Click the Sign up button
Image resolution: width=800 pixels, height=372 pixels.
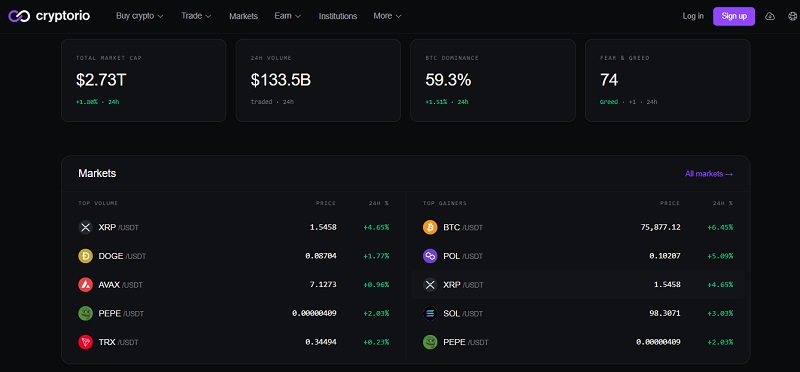pyautogui.click(x=734, y=16)
